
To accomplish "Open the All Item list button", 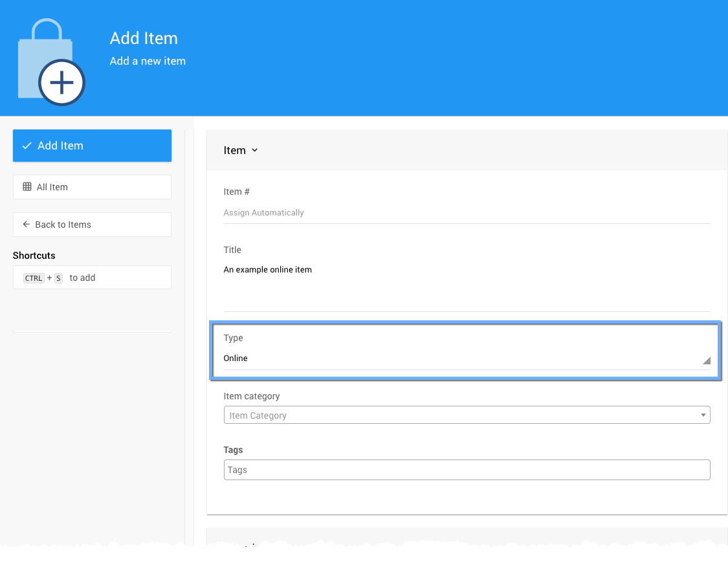I will [x=92, y=187].
